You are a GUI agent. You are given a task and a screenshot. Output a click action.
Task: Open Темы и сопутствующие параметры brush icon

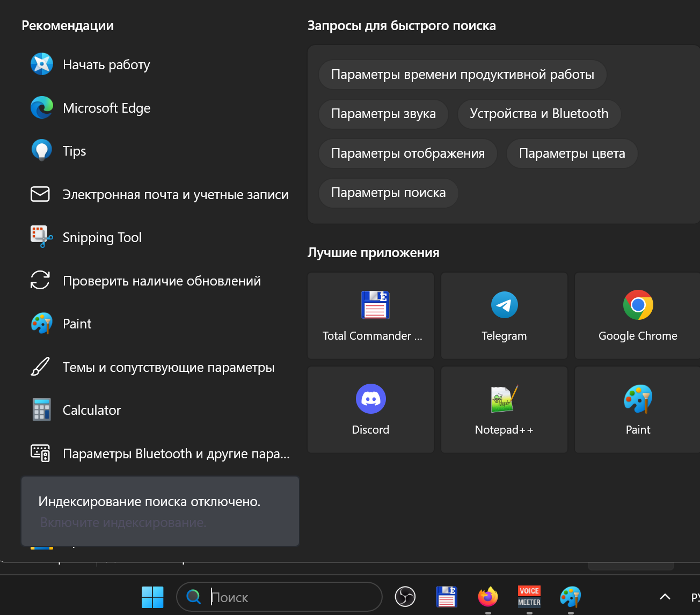click(x=40, y=367)
